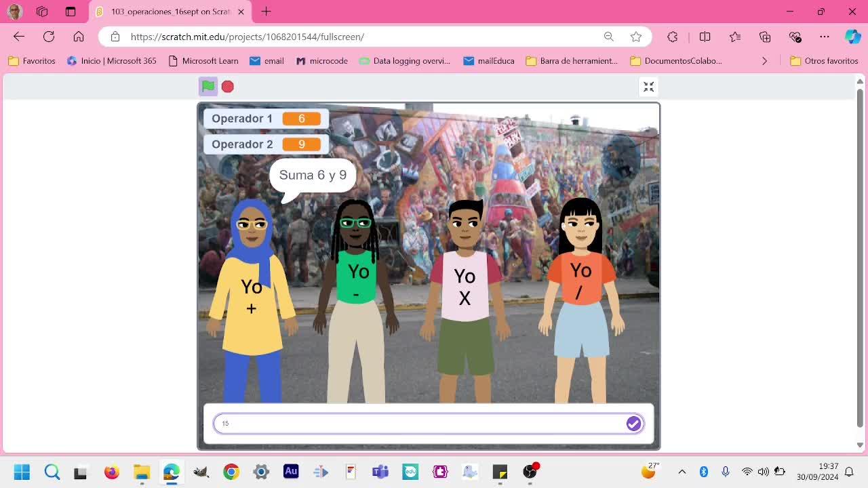Open the Barra de herramientas bookmarks folder
The height and width of the screenshot is (488, 868).
click(572, 61)
